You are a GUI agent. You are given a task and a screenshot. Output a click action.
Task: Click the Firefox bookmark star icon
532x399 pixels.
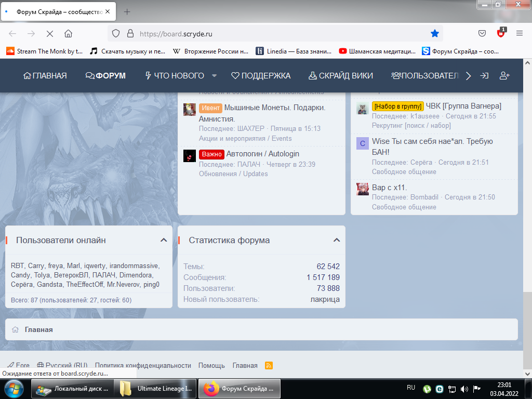435,33
